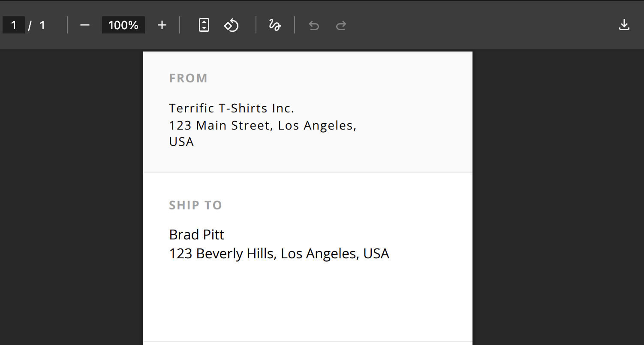Download the PDF document

[x=624, y=25]
